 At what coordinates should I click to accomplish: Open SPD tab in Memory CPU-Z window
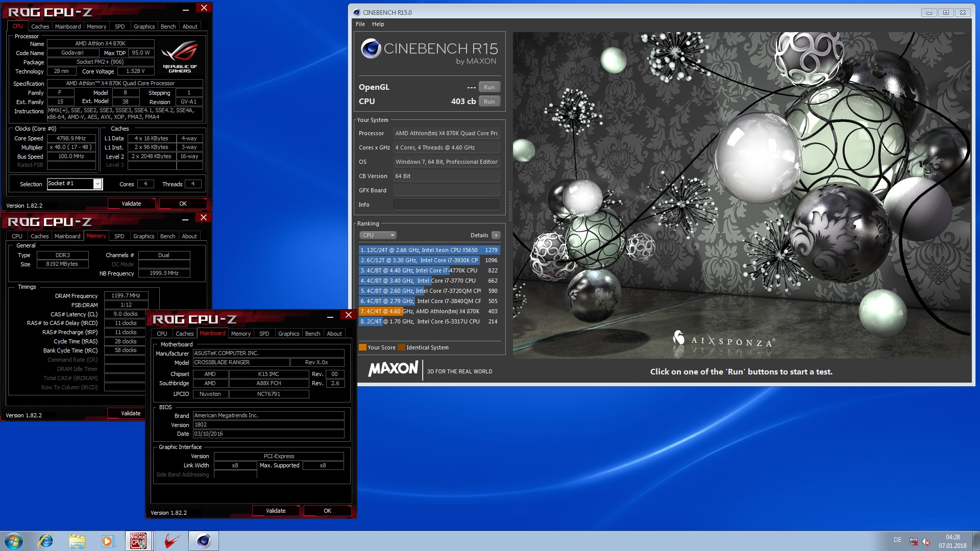point(119,236)
